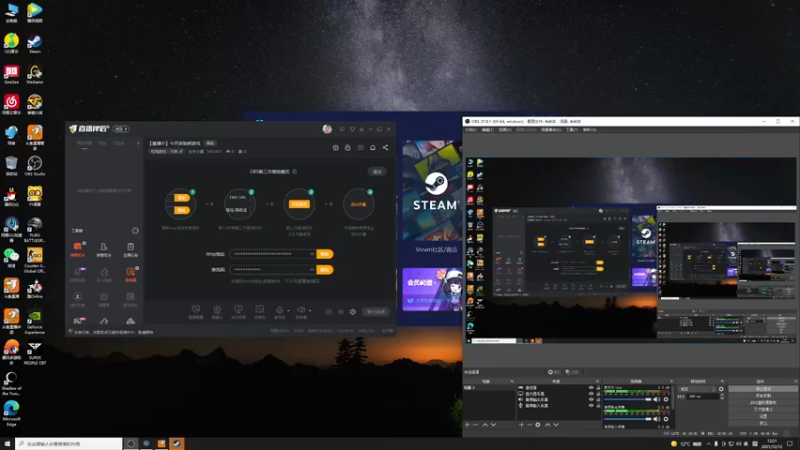Mute the second OBS mixer channel speaker
800x450 pixels.
pos(657,419)
